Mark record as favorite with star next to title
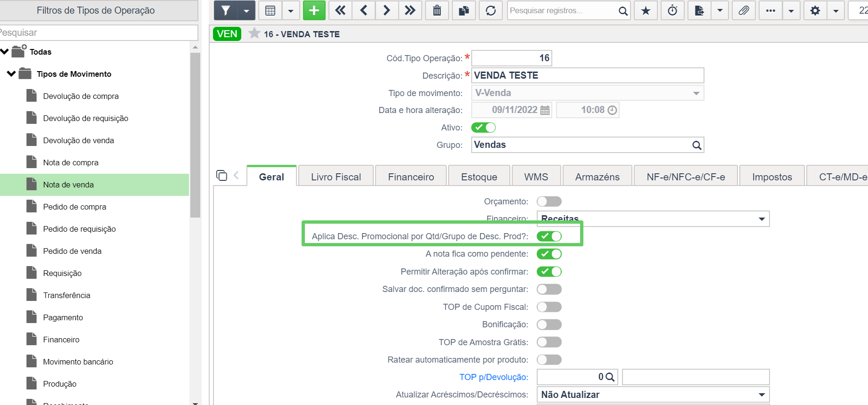Screen dimensions: 868x405 254,33
